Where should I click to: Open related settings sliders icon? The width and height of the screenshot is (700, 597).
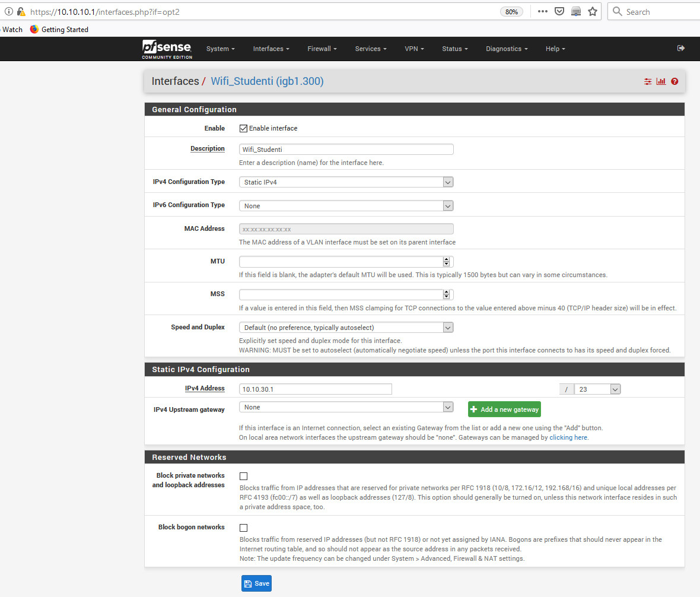point(648,81)
